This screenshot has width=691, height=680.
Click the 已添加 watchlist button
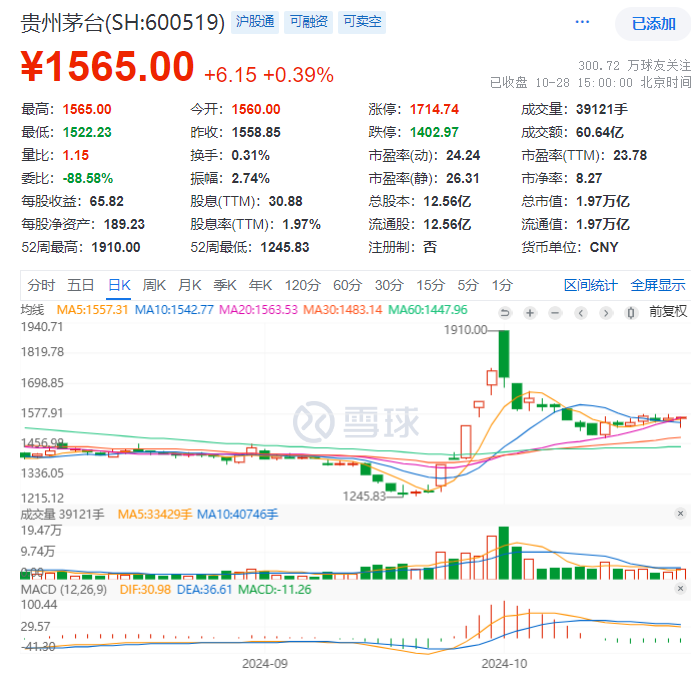coord(654,23)
